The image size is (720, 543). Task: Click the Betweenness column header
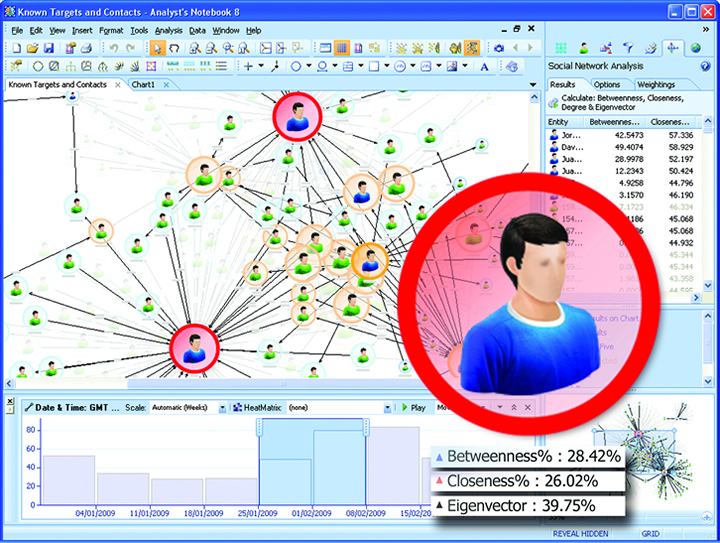click(x=614, y=122)
